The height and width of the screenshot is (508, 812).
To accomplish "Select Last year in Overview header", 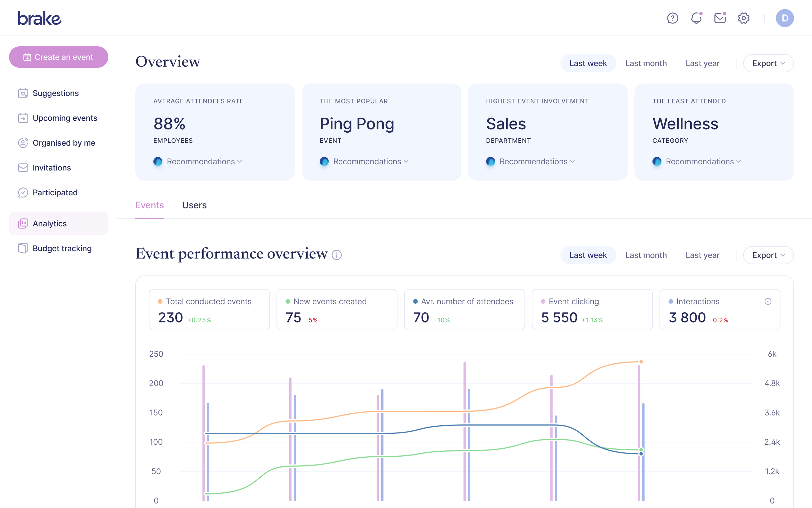I will pos(702,63).
